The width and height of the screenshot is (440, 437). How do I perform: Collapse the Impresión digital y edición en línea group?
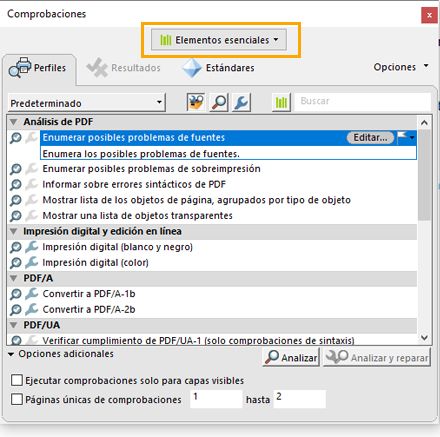click(x=14, y=231)
